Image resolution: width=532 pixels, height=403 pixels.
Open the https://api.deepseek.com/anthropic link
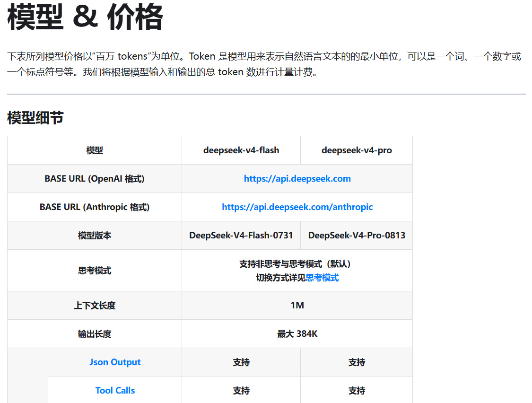(x=297, y=207)
